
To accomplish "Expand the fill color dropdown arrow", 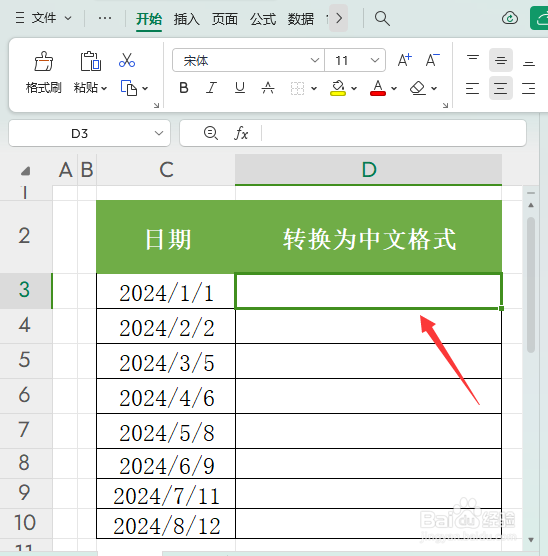I will tap(354, 88).
